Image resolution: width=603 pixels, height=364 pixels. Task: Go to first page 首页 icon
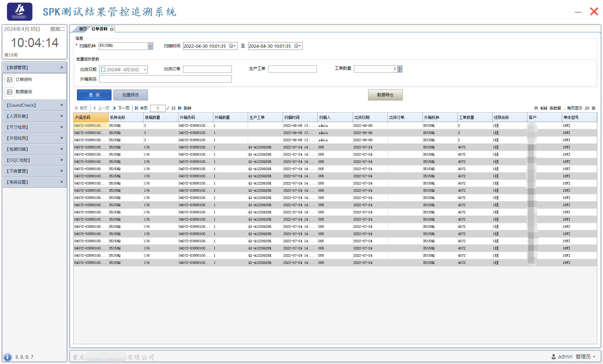click(x=76, y=108)
